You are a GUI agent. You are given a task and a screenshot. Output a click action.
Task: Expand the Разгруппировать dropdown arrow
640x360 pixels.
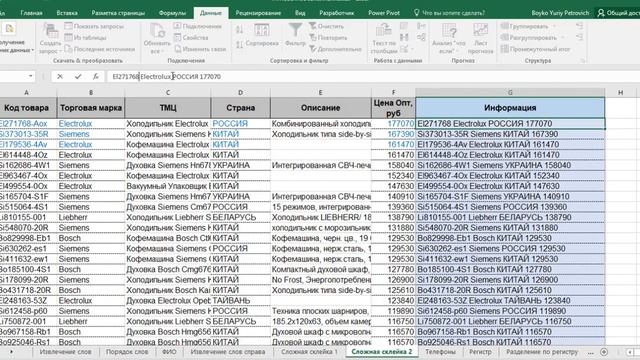562,38
